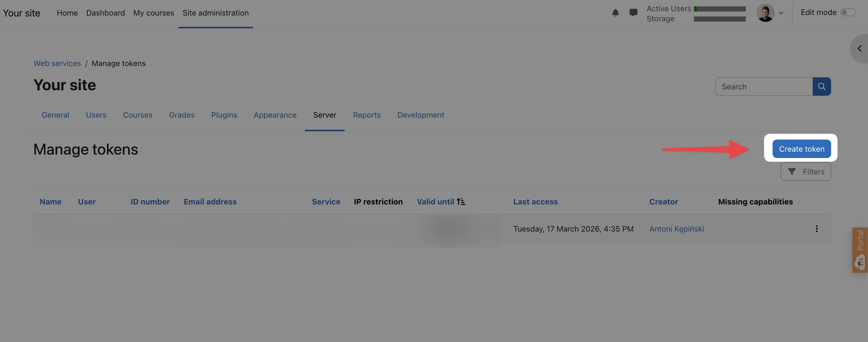This screenshot has height=342, width=868.
Task: Open the notifications bell icon
Action: (615, 13)
